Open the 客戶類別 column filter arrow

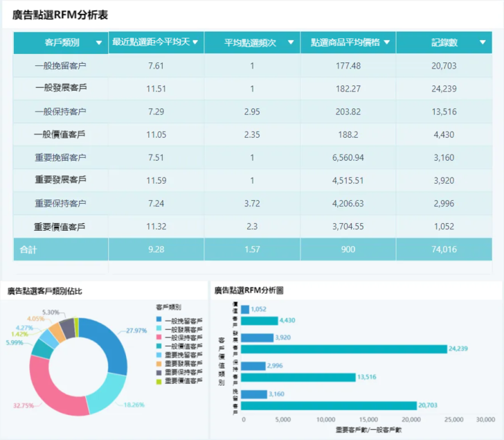point(98,43)
